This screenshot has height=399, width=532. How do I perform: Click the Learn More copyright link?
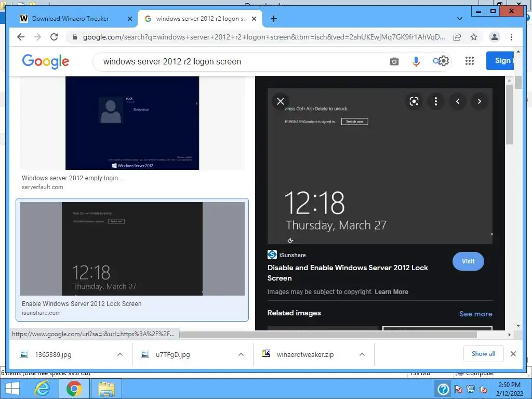[x=391, y=292]
